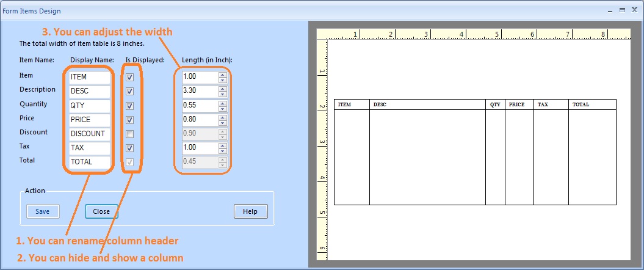Uncheck the Item Is Displayed checkbox

tap(129, 78)
